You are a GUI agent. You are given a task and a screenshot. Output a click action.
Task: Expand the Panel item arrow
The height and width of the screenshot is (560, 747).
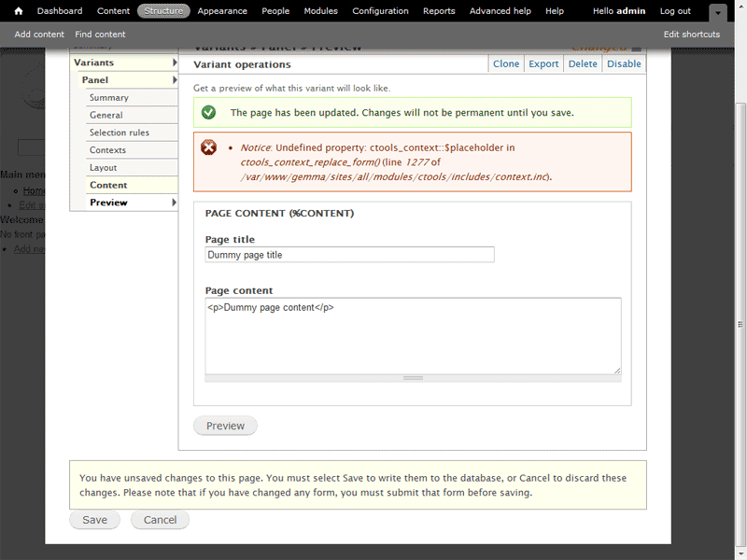(x=175, y=80)
